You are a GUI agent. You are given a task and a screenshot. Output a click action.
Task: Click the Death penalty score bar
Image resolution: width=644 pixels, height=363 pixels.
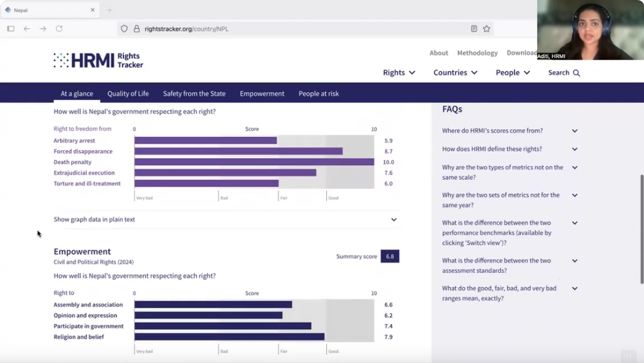point(254,162)
